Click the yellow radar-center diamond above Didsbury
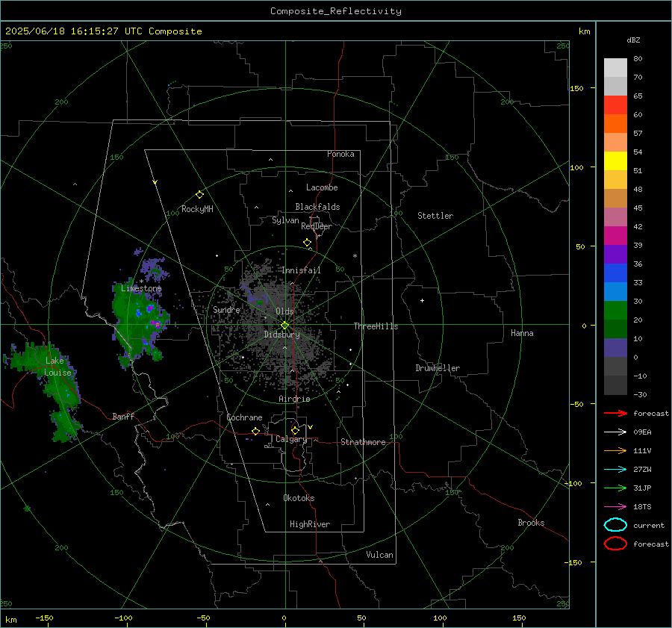This screenshot has height=628, width=672. [284, 326]
